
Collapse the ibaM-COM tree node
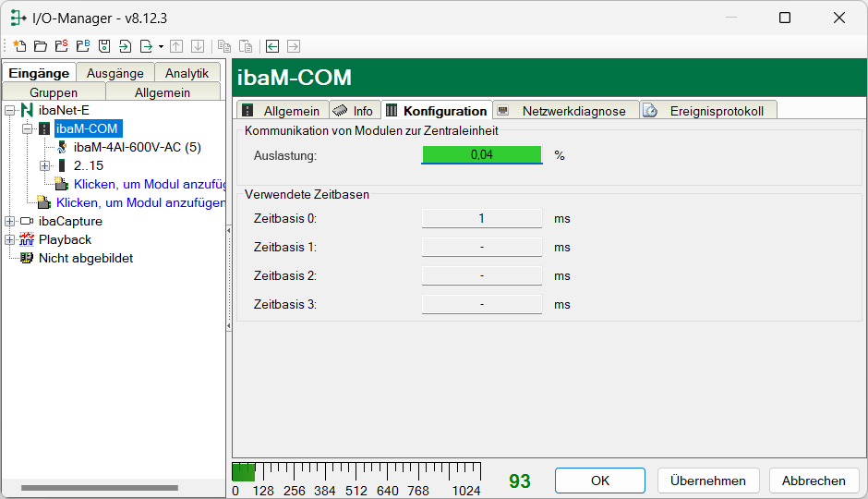click(27, 129)
